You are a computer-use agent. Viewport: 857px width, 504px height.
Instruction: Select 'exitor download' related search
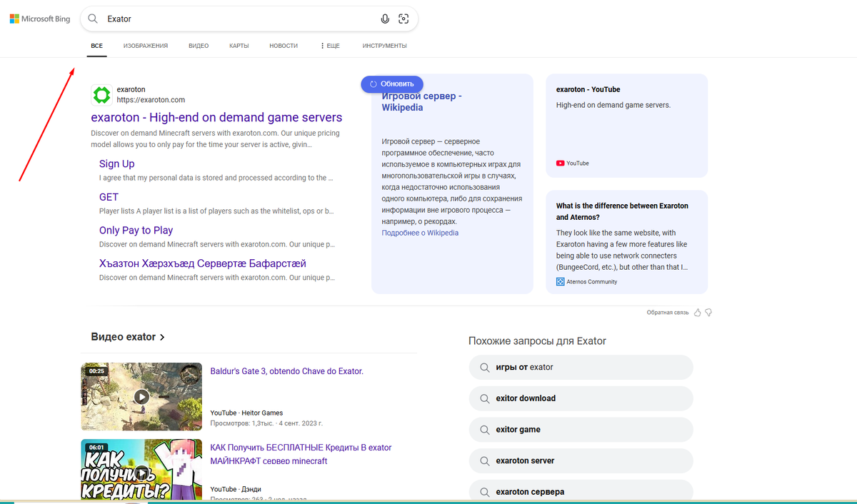pos(581,398)
